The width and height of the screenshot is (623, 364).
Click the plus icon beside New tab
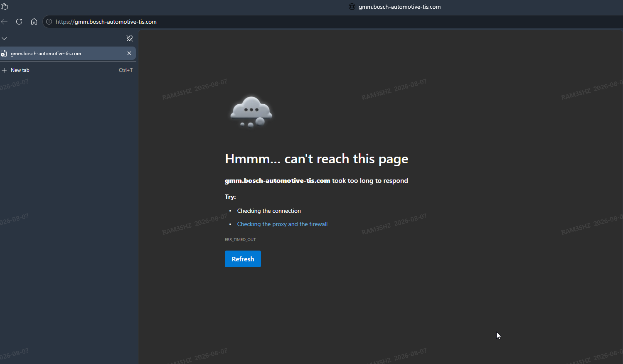coord(4,70)
